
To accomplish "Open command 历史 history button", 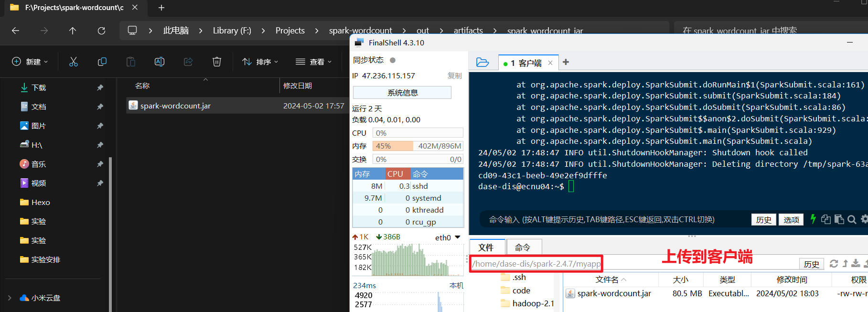I will pyautogui.click(x=763, y=219).
